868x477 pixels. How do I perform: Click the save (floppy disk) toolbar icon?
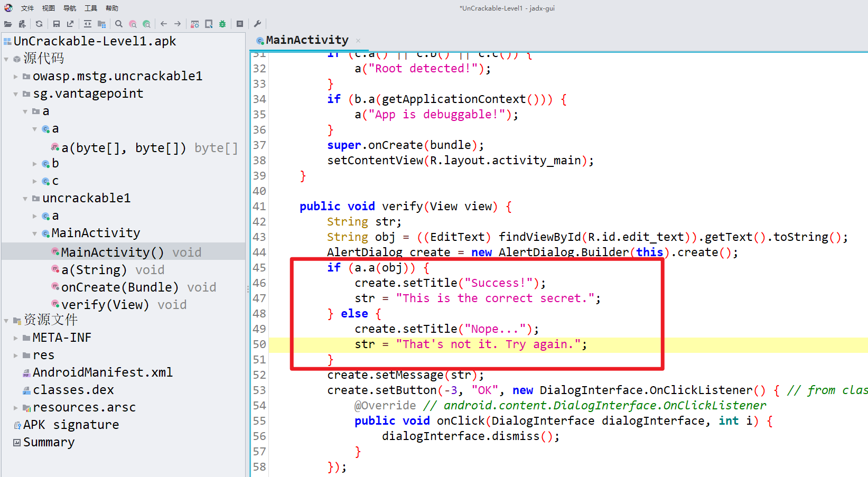pyautogui.click(x=57, y=24)
